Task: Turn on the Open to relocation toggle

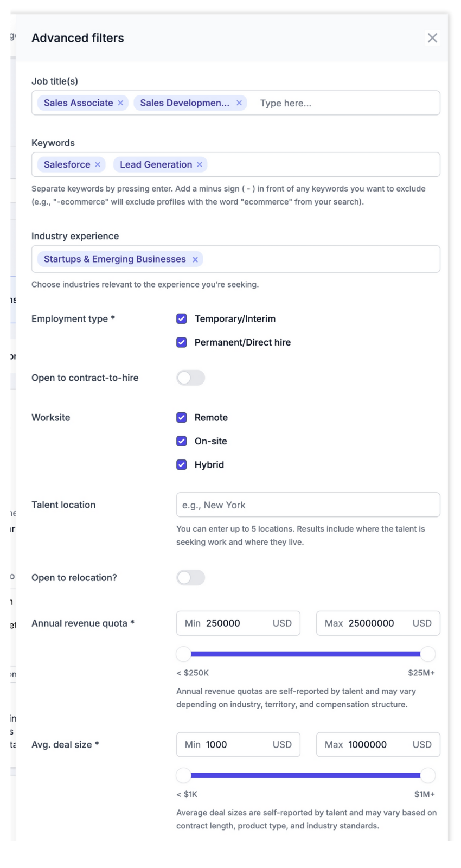Action: (x=190, y=577)
